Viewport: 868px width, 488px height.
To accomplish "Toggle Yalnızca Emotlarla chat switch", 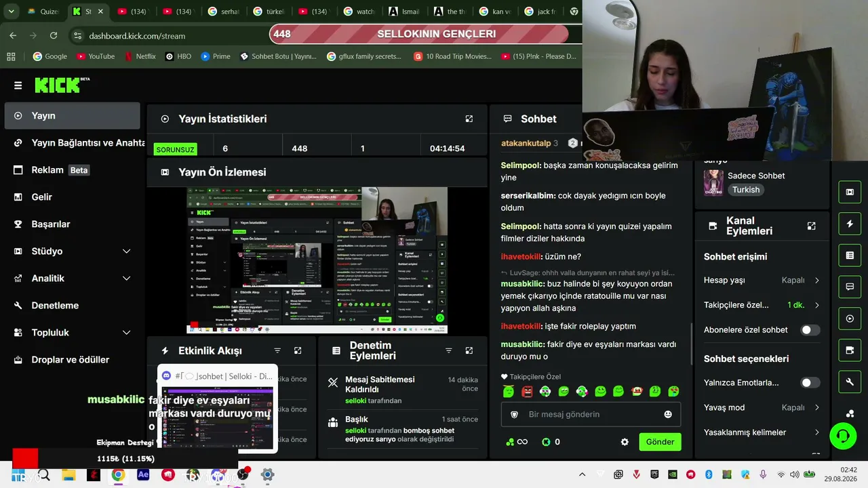I will pyautogui.click(x=810, y=383).
